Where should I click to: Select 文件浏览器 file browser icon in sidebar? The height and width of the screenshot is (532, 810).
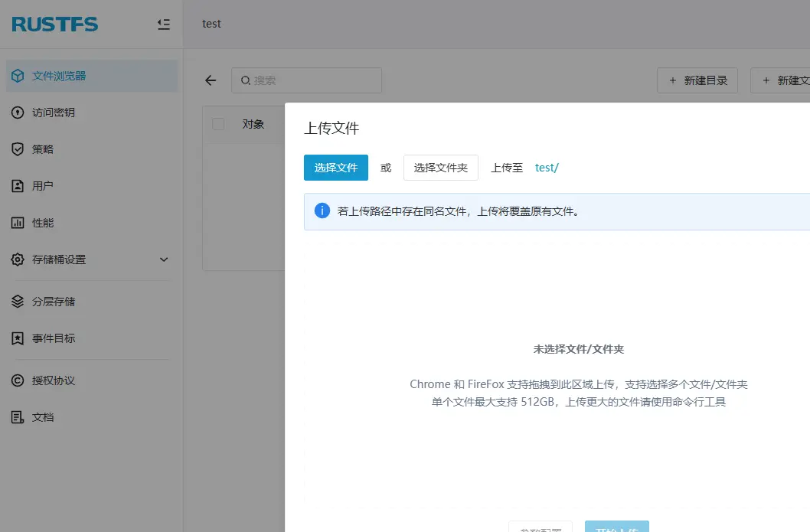coord(17,75)
